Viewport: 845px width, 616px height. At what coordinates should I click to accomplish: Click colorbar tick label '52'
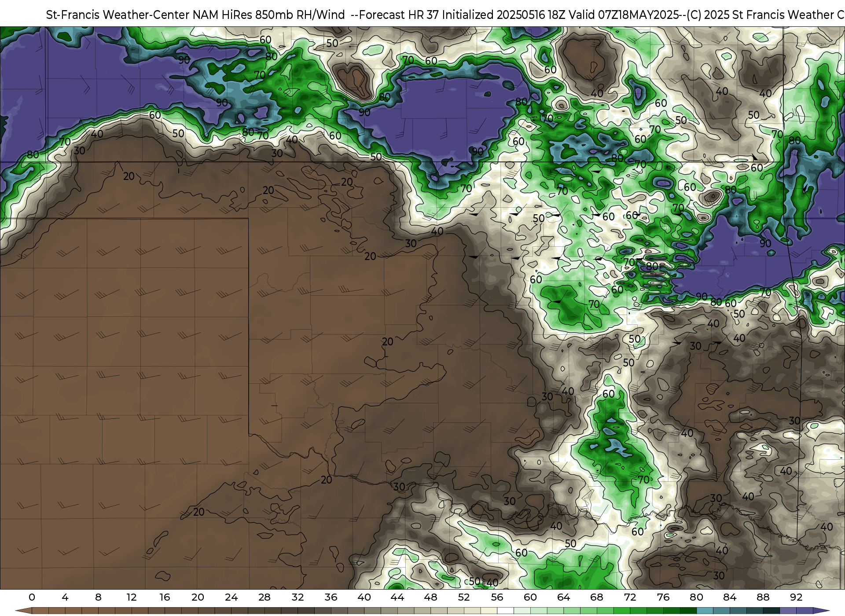coord(464,597)
